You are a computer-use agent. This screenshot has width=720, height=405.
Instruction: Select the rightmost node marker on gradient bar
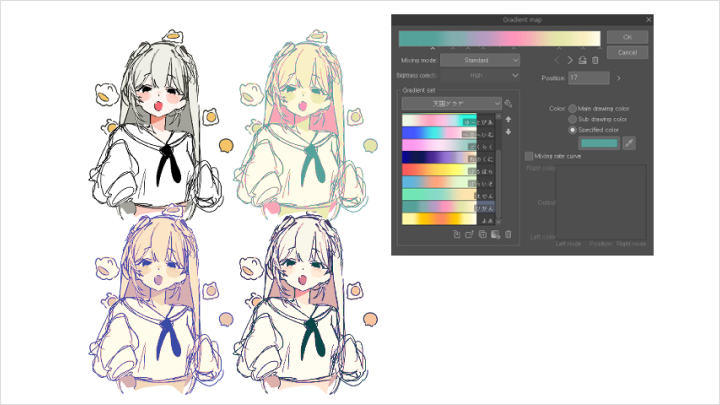pyautogui.click(x=600, y=48)
